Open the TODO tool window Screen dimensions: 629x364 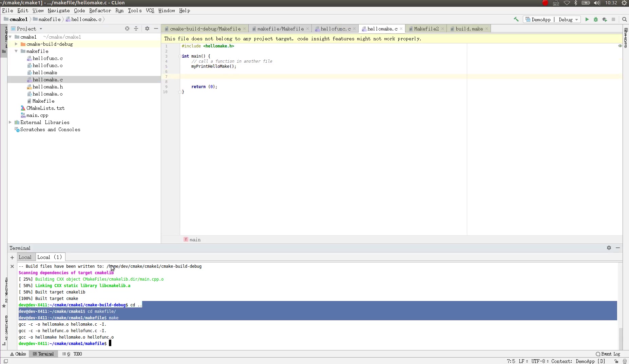(72, 354)
